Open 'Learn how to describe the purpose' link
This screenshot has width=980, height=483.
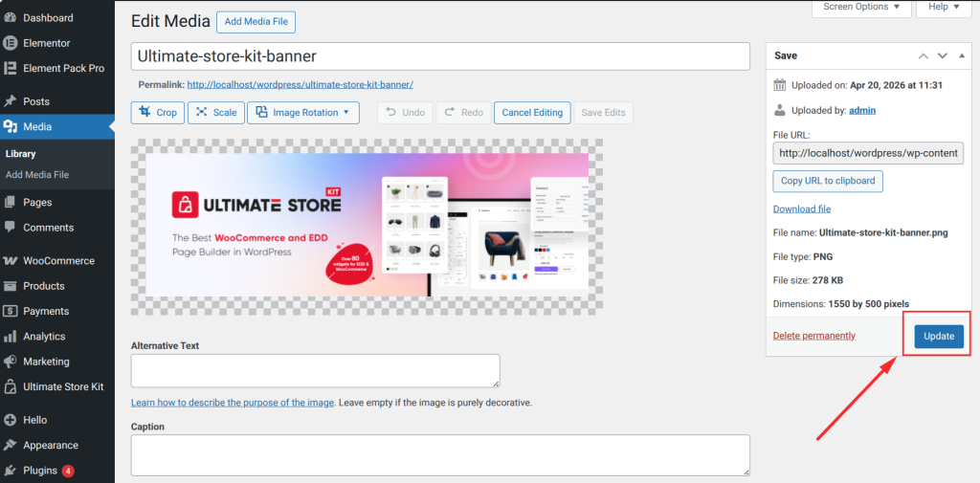[233, 403]
